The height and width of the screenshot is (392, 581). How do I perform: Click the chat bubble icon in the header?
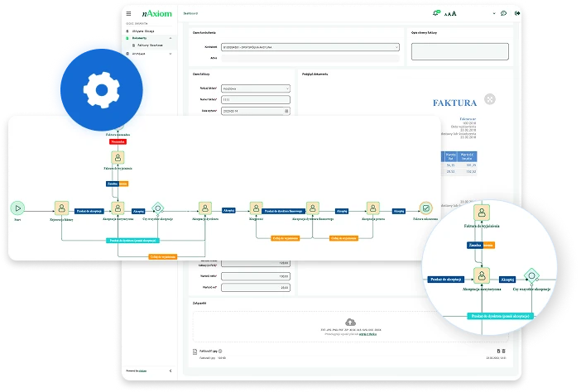tap(503, 13)
